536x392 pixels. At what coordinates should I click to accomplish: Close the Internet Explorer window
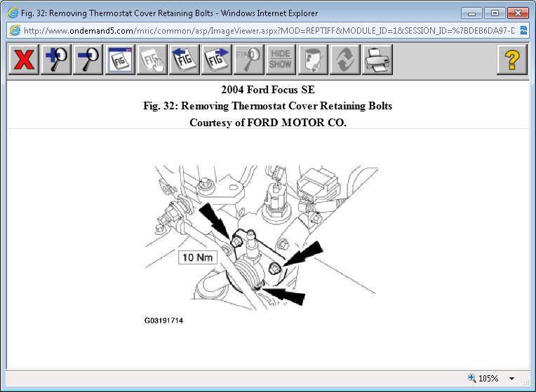click(518, 13)
